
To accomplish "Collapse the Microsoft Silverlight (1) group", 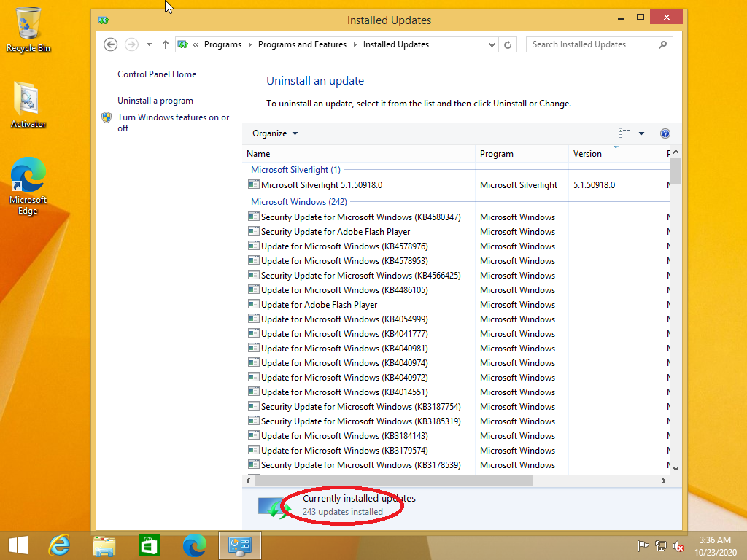I will point(295,169).
